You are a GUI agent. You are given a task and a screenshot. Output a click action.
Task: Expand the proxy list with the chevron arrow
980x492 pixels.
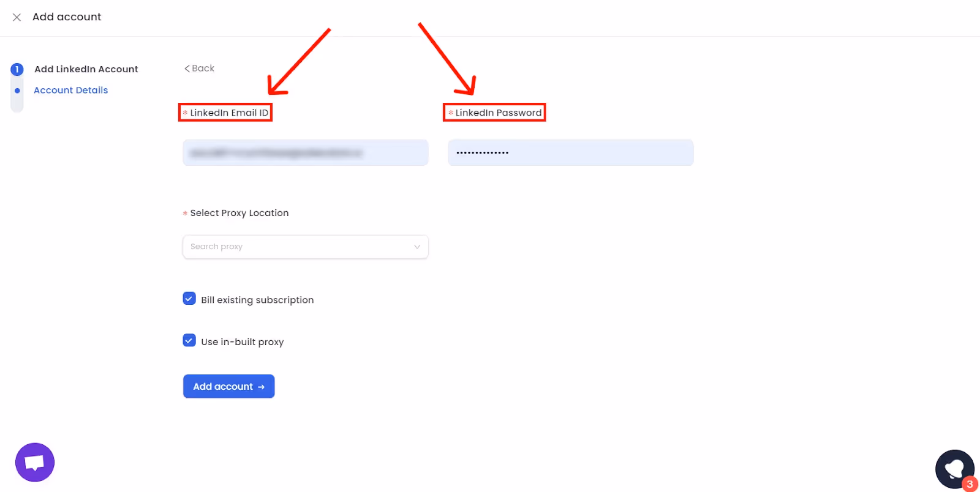coord(417,247)
